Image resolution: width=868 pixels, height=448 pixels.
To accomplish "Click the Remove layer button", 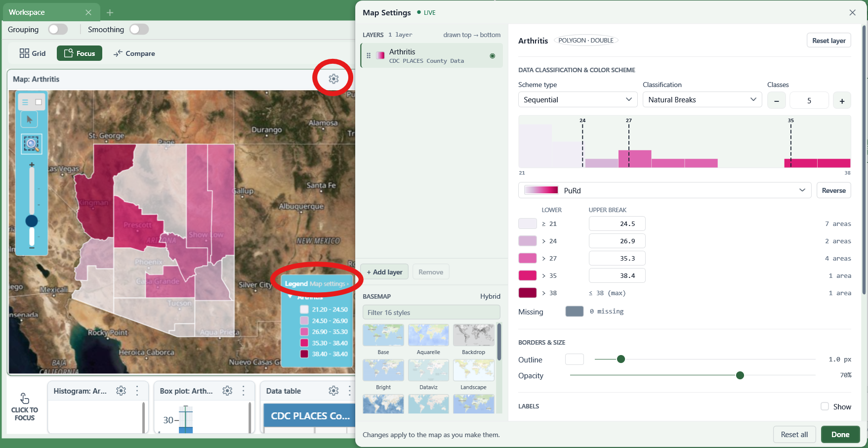I will [431, 272].
